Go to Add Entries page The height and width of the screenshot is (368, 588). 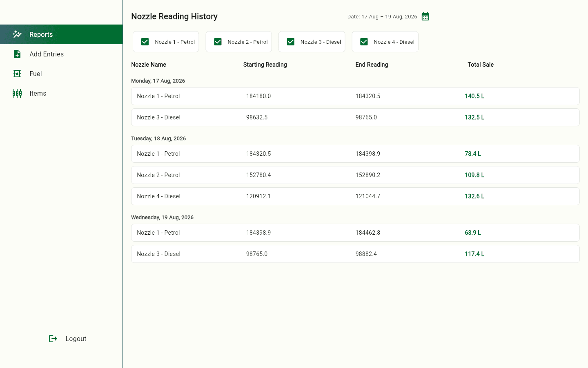[61, 54]
